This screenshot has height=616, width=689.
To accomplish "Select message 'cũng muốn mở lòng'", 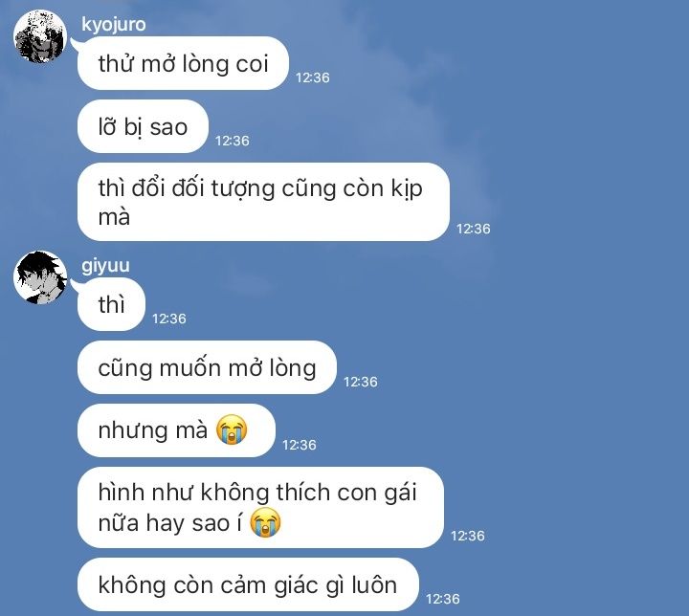I will pyautogui.click(x=207, y=367).
